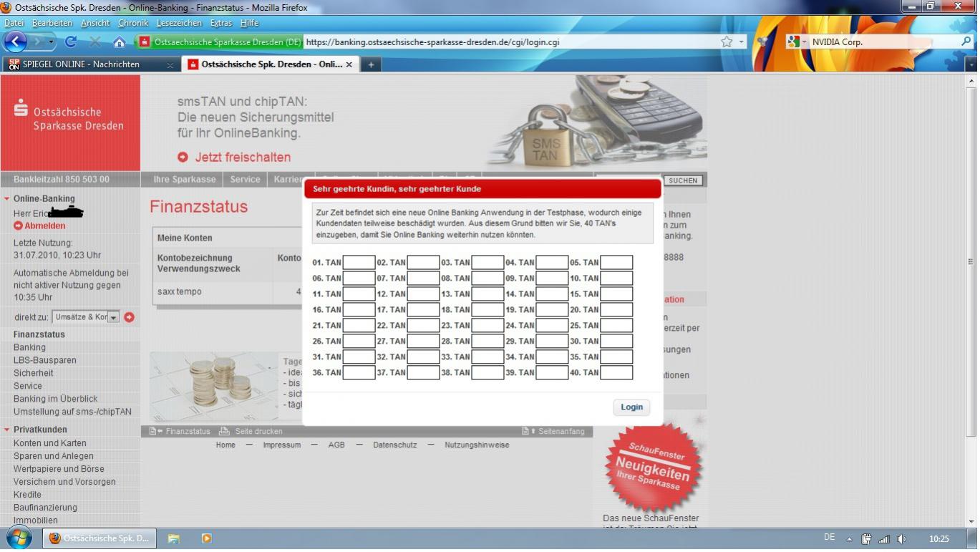This screenshot has width=980, height=552.
Task: Click Banking in left sidebar
Action: pyautogui.click(x=29, y=347)
